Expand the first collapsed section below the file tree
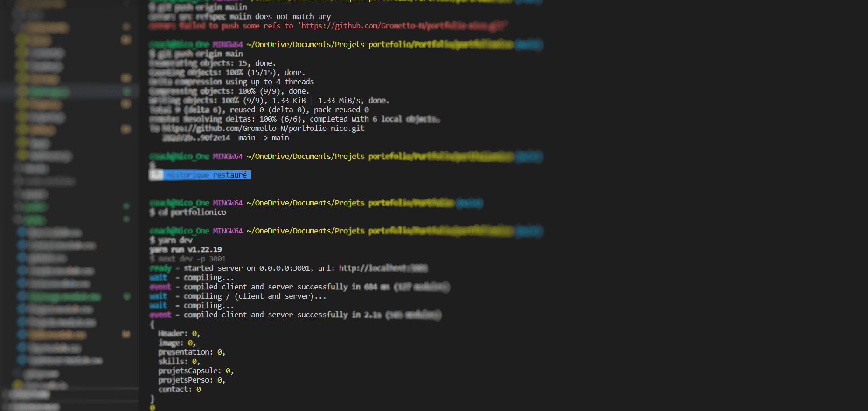 tap(28, 395)
